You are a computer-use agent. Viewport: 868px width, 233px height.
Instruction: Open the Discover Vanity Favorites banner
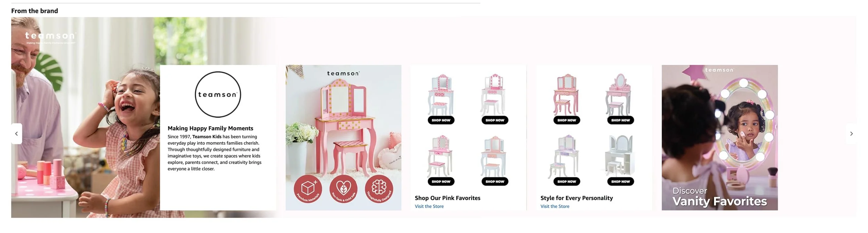pyautogui.click(x=720, y=138)
